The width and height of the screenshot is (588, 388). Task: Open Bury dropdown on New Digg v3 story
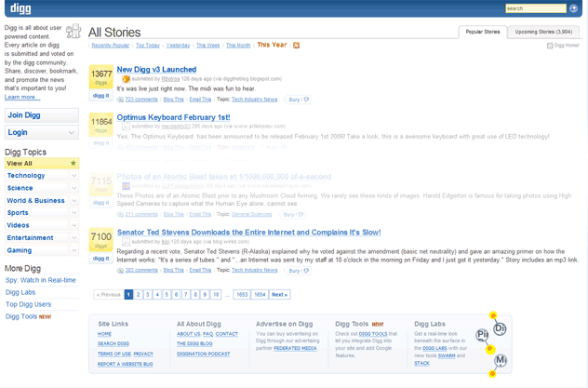coord(299,100)
